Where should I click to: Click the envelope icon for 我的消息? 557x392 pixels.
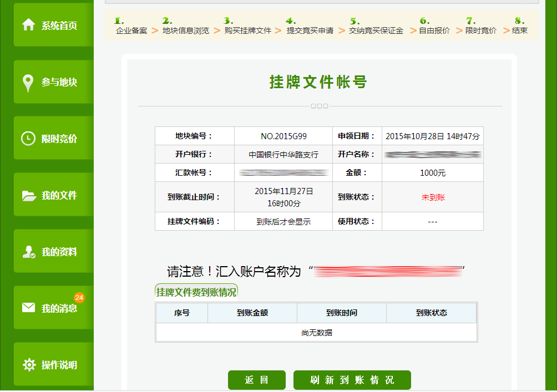point(28,308)
